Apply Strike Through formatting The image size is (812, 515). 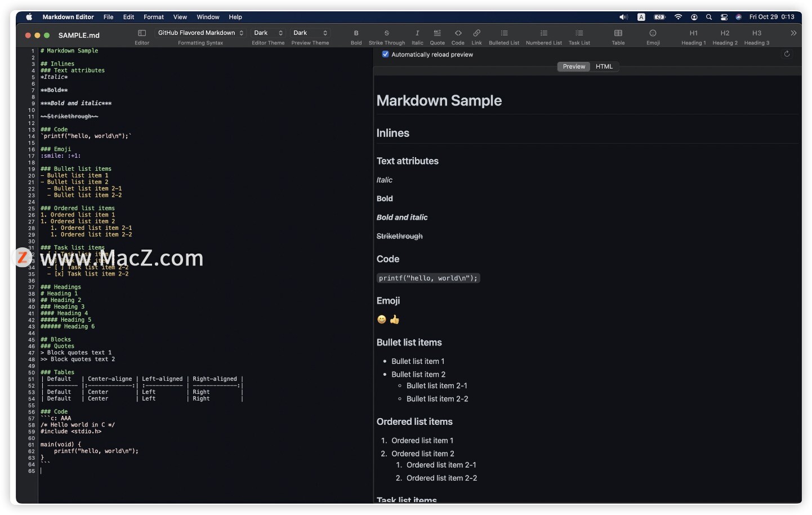386,33
